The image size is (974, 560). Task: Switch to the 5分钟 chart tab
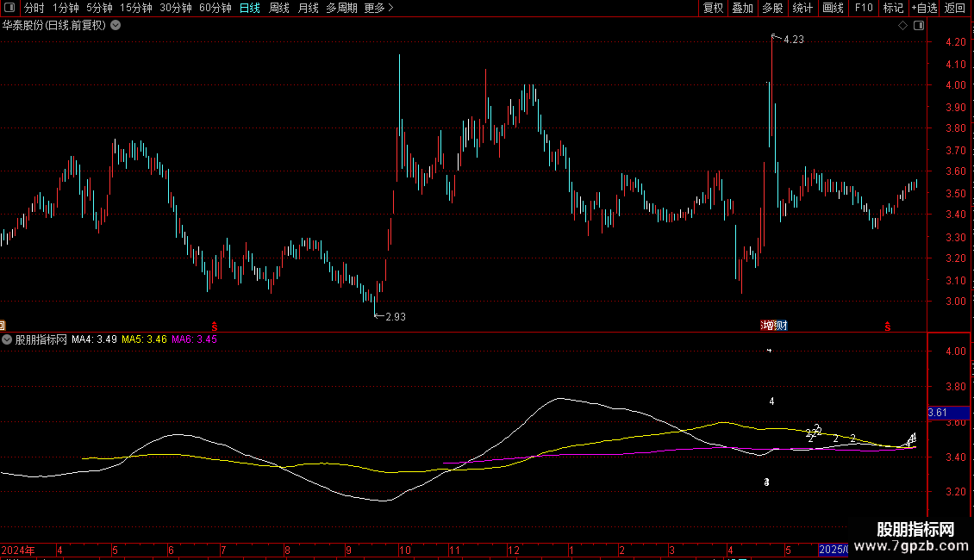click(99, 8)
